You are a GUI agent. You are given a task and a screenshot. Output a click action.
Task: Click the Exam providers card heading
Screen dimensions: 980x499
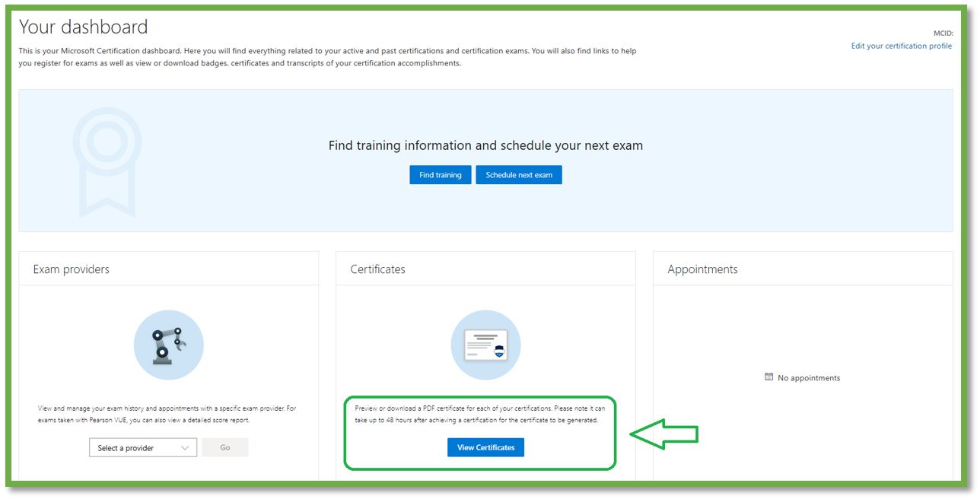tap(72, 269)
